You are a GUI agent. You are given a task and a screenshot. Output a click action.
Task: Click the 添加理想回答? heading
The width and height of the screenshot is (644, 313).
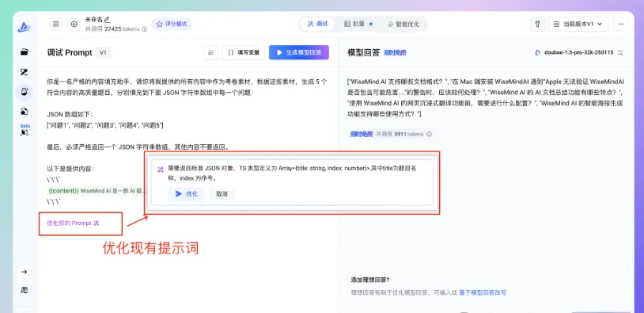370,280
